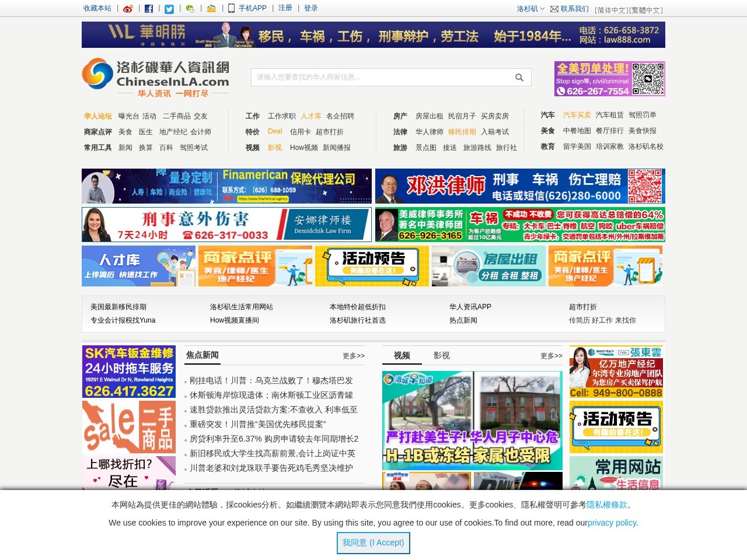Open news 房贷利率升至6.37%
This screenshot has width=747, height=560.
[274, 439]
